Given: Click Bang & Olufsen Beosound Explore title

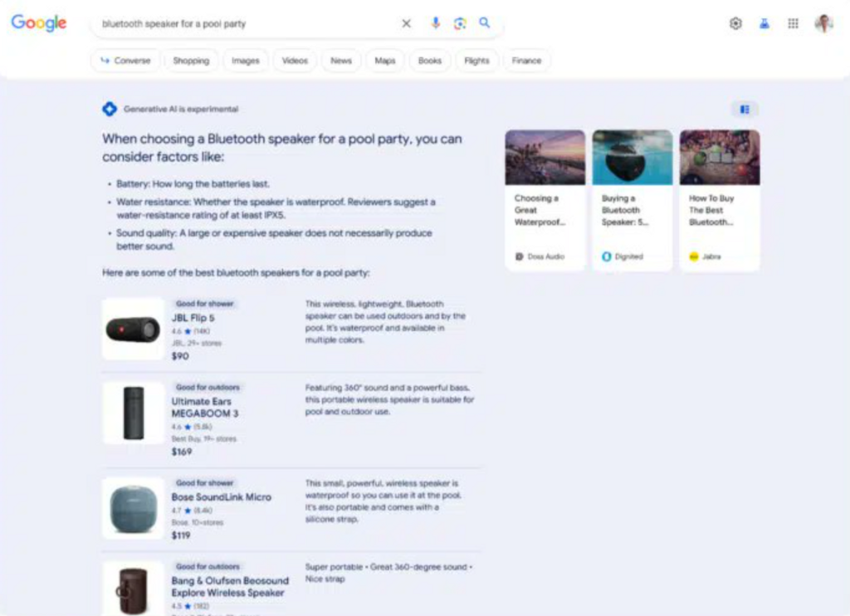Looking at the screenshot, I should (230, 587).
